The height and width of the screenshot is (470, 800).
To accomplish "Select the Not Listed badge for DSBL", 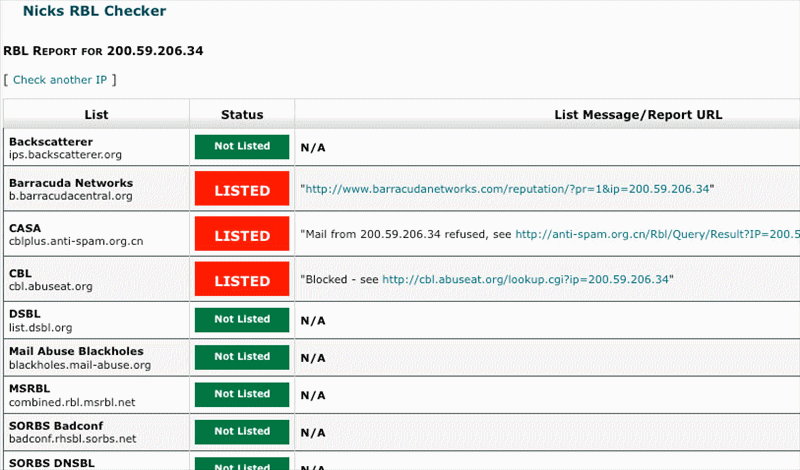I will point(242,320).
